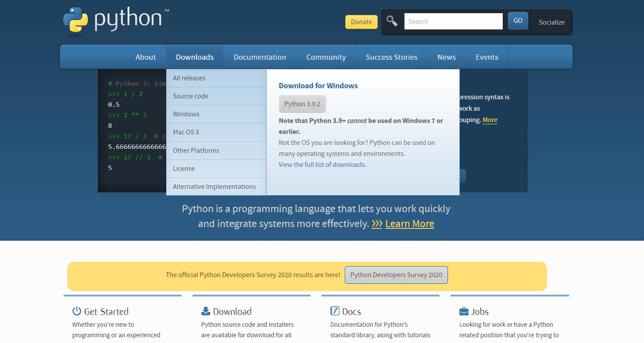
Task: Click the Download section heading
Action: (232, 311)
